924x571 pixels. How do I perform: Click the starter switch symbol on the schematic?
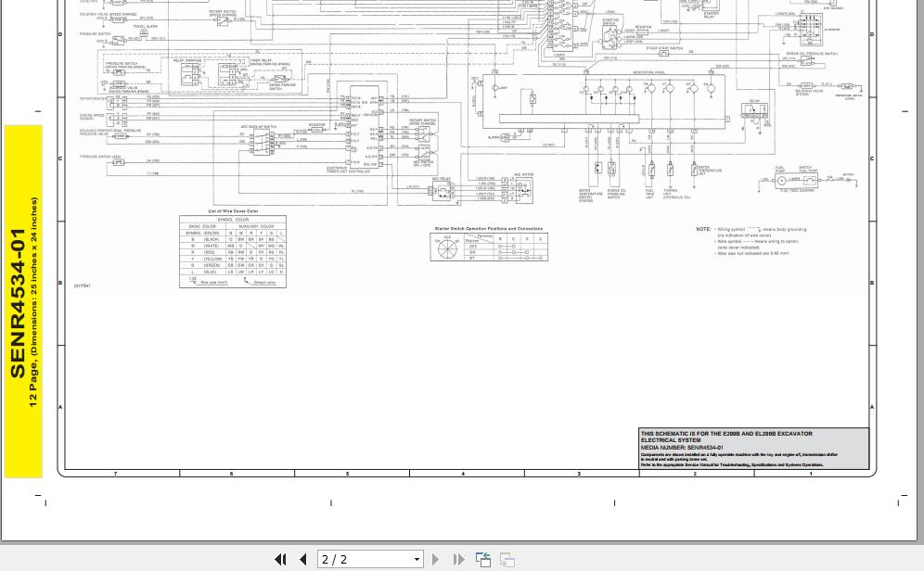pos(447,249)
